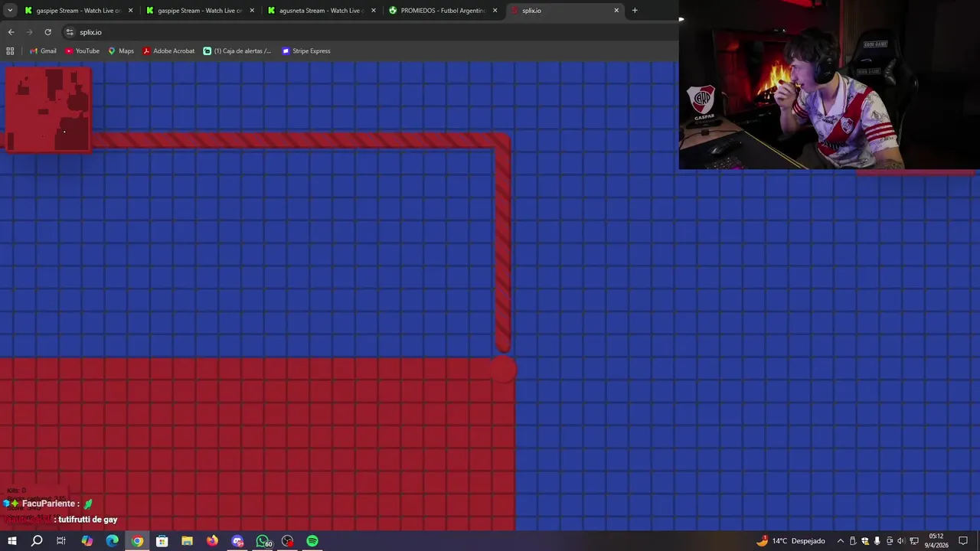The image size is (980, 551).
Task: Close the PROMIEDOS tab
Action: pos(495,11)
